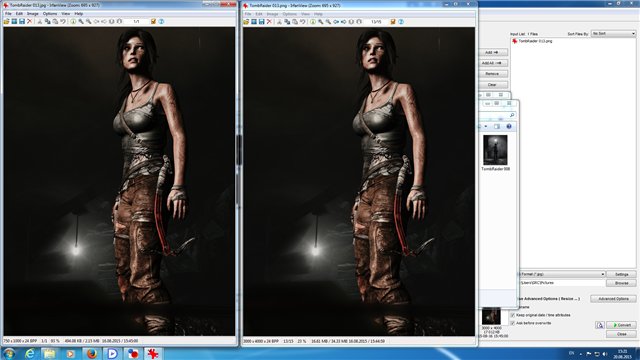The height and width of the screenshot is (360, 640).
Task: Click Open icon in the 013.png IrfanView window
Action: (246, 22)
